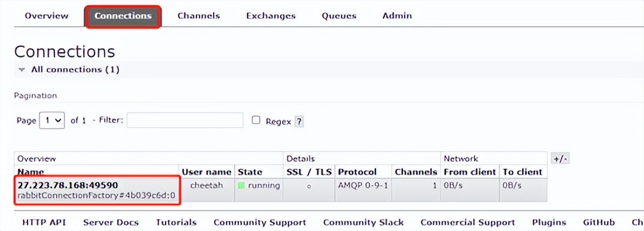Image resolution: width=644 pixels, height=231 pixels.
Task: Sort by To client column
Action: [x=522, y=172]
